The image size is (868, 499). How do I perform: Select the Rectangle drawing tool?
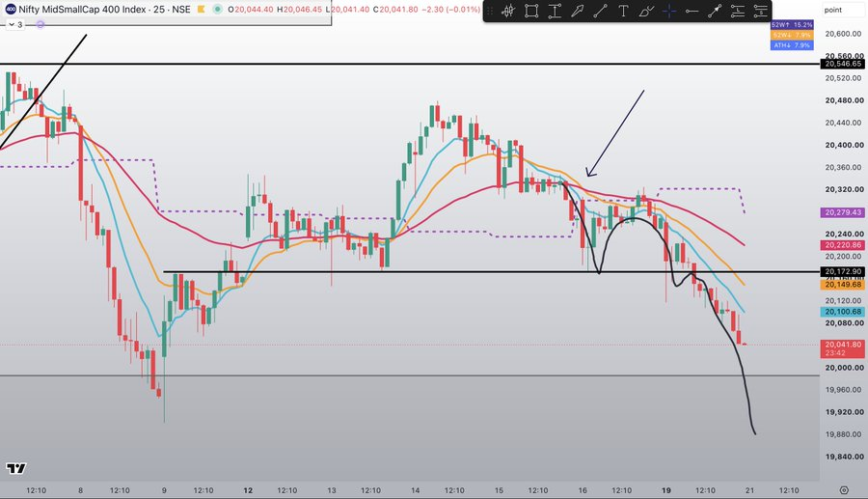(x=531, y=11)
